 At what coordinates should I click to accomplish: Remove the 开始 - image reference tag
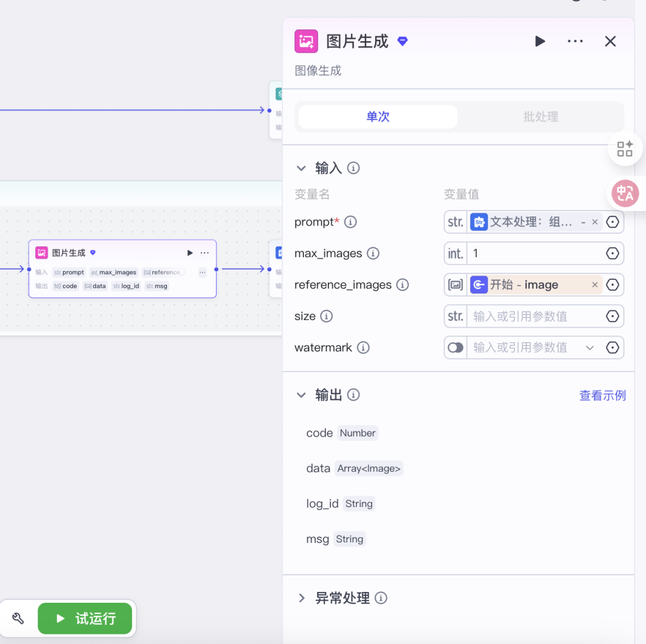pyautogui.click(x=595, y=285)
